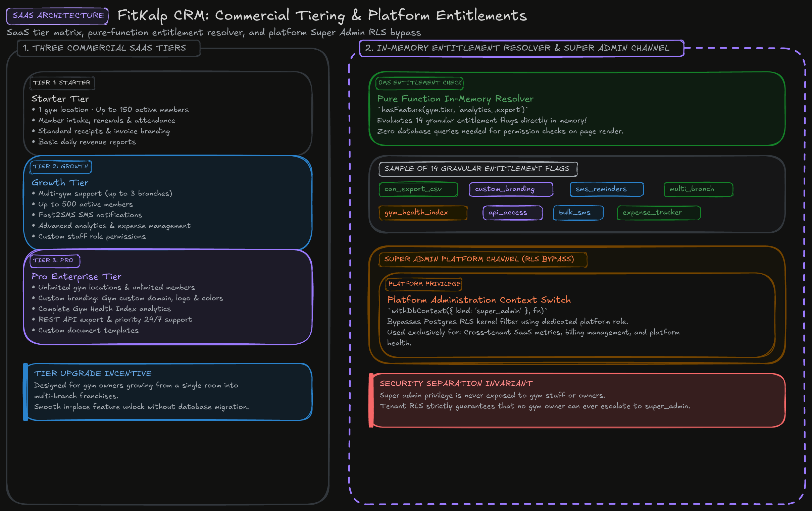The width and height of the screenshot is (812, 511).
Task: Select the expense_tracker flag chip
Action: pyautogui.click(x=659, y=213)
